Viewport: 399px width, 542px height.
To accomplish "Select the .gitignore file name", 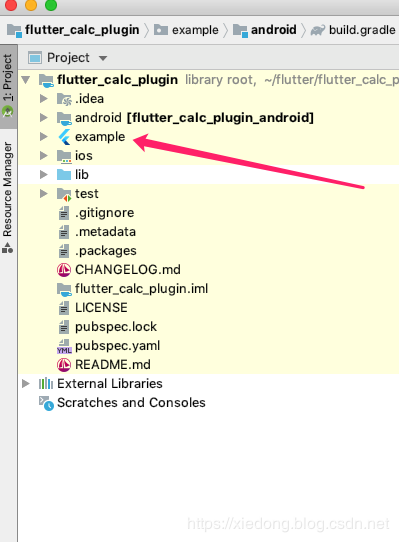I will (x=104, y=213).
